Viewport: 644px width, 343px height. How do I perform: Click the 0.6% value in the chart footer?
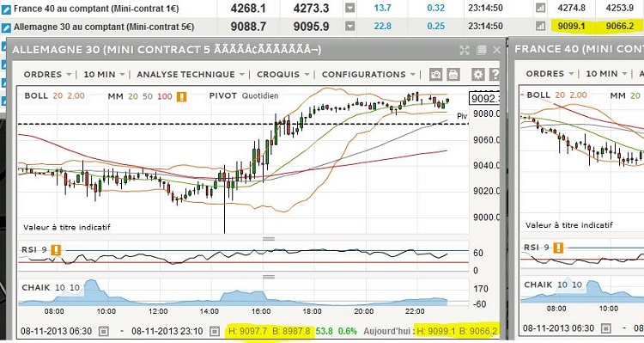click(x=348, y=331)
